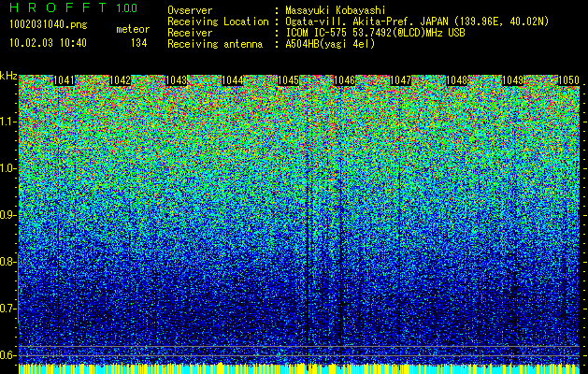Click the 1043 time marker
This screenshot has height=374, width=588.
tap(177, 80)
